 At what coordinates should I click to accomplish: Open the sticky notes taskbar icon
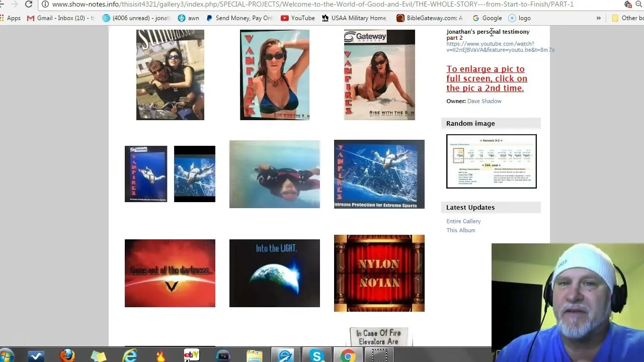click(99, 356)
